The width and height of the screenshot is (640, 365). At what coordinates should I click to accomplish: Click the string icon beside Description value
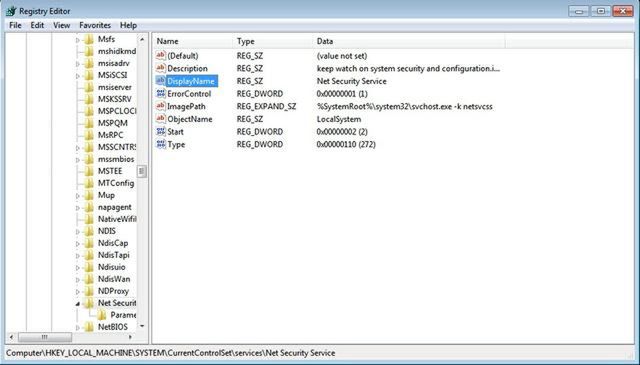coord(161,68)
